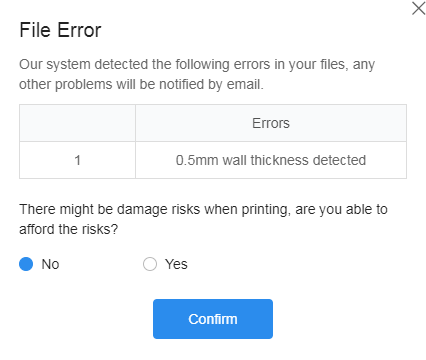Click the "0.5mm wall thickness detected" cell

(x=271, y=160)
